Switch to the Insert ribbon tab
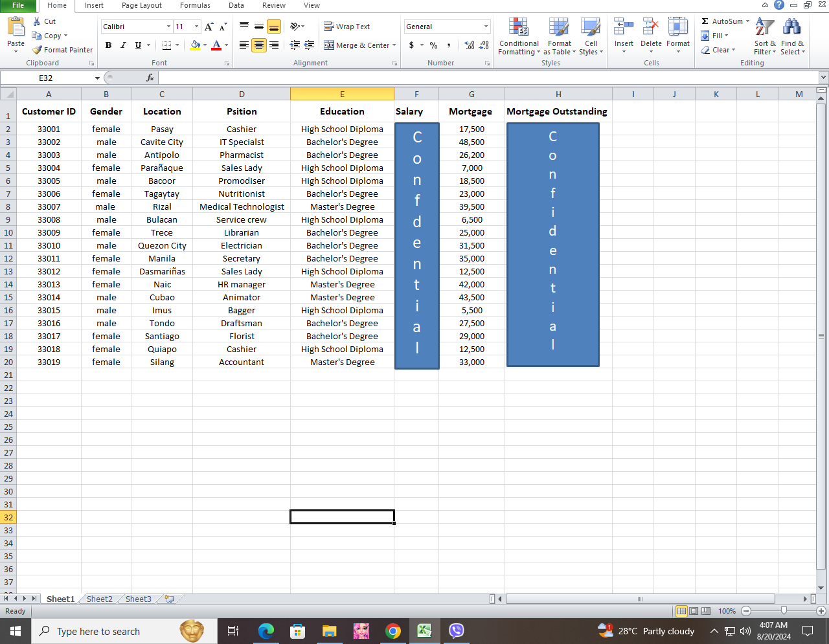The width and height of the screenshot is (829, 644). coord(94,5)
